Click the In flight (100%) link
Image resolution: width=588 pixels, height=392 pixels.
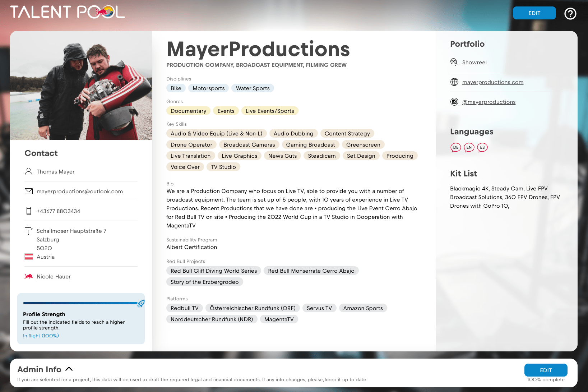coord(41,336)
